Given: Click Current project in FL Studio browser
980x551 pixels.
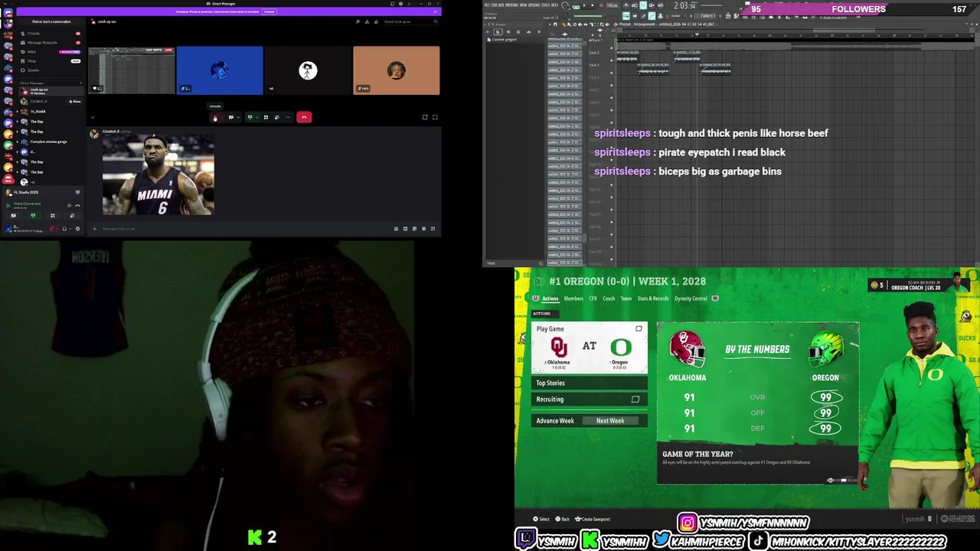Looking at the screenshot, I should pos(504,40).
